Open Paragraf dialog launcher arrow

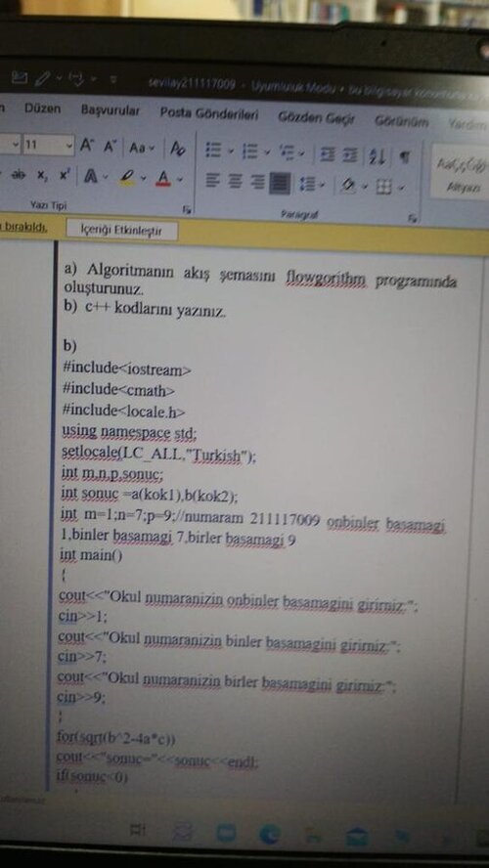[x=412, y=218]
